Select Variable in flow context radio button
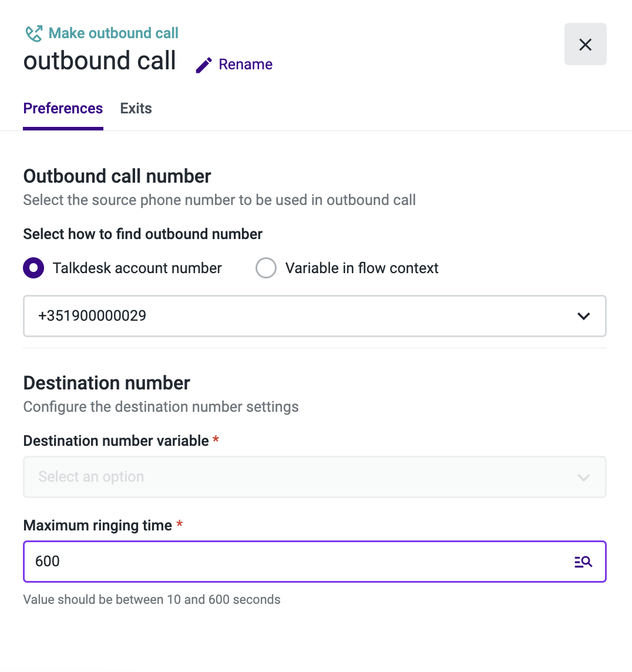The width and height of the screenshot is (632, 672). 266,268
